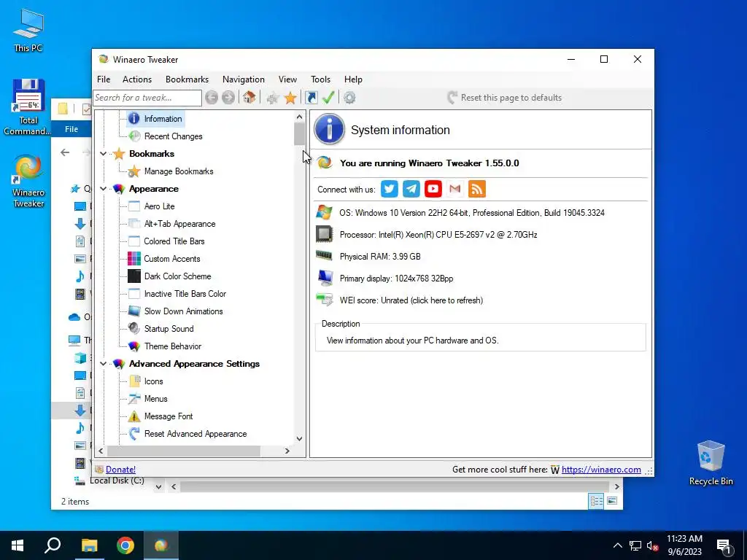The width and height of the screenshot is (747, 560).
Task: Open the RSS feed icon
Action: (x=477, y=189)
